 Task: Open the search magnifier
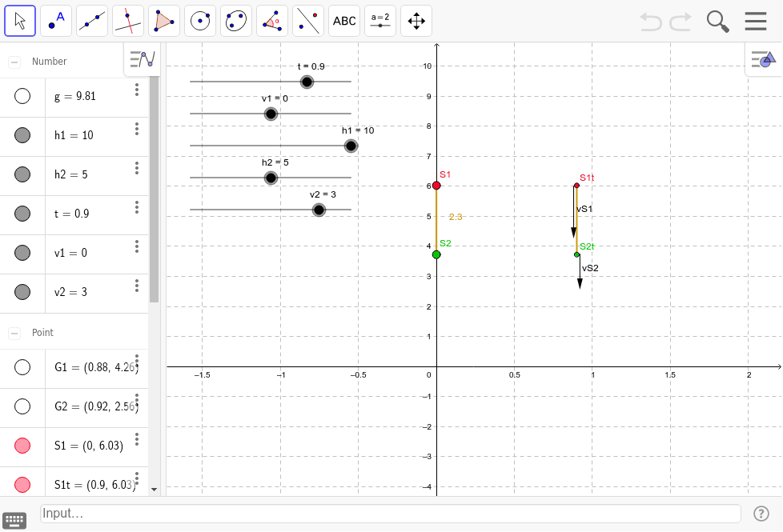[x=717, y=22]
